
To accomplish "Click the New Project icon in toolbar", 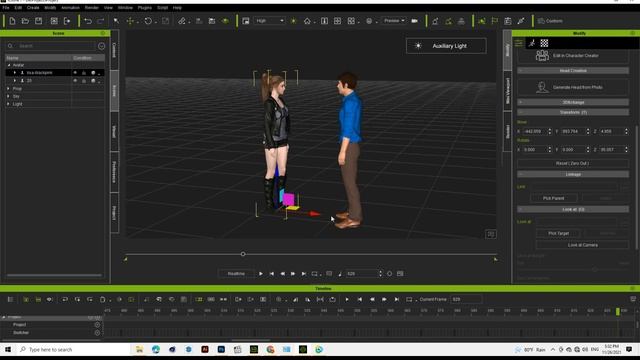I will click(x=12, y=21).
